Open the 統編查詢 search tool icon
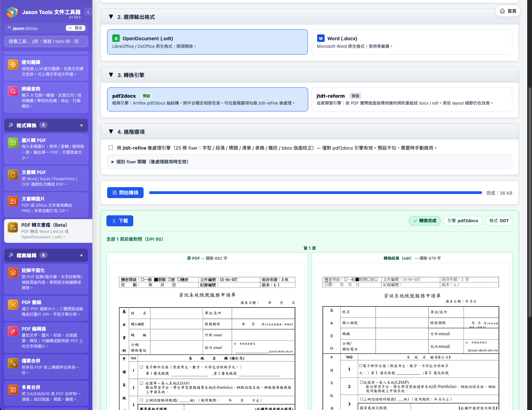 (13, 91)
